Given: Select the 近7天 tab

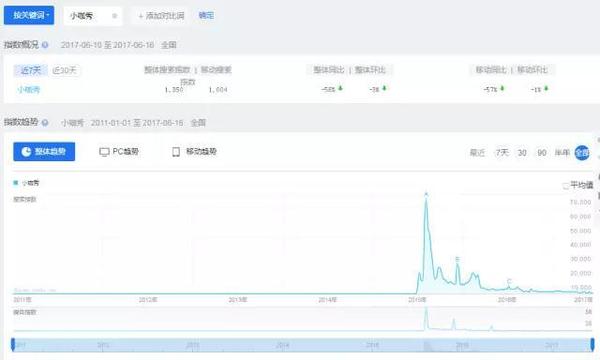Looking at the screenshot, I should coord(31,70).
